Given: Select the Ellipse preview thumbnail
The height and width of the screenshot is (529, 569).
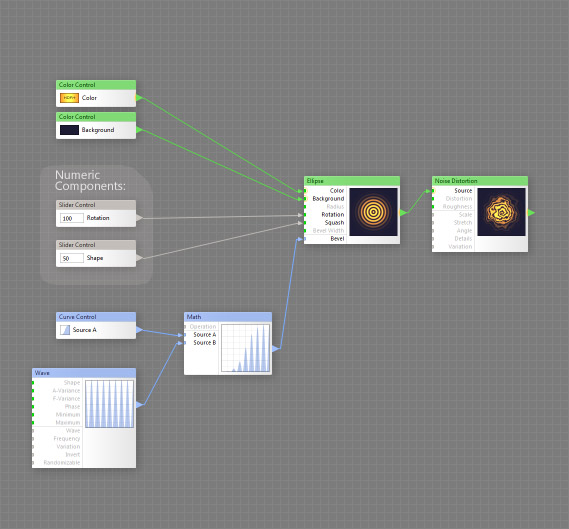Looking at the screenshot, I should click(373, 212).
